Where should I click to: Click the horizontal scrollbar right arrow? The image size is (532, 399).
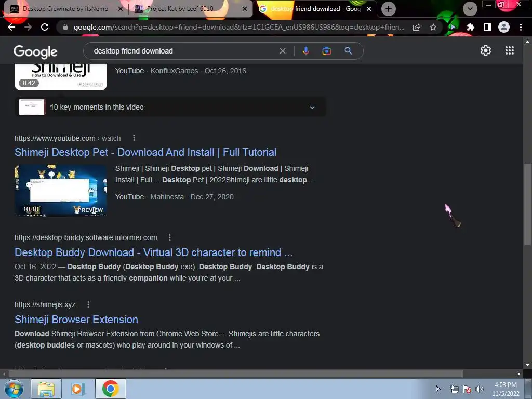click(x=519, y=374)
